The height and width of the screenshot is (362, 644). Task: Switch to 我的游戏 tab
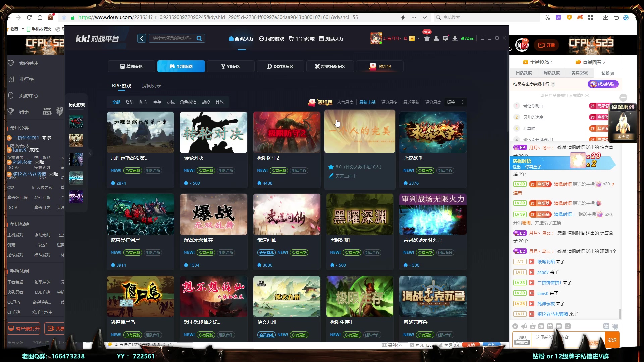272,39
